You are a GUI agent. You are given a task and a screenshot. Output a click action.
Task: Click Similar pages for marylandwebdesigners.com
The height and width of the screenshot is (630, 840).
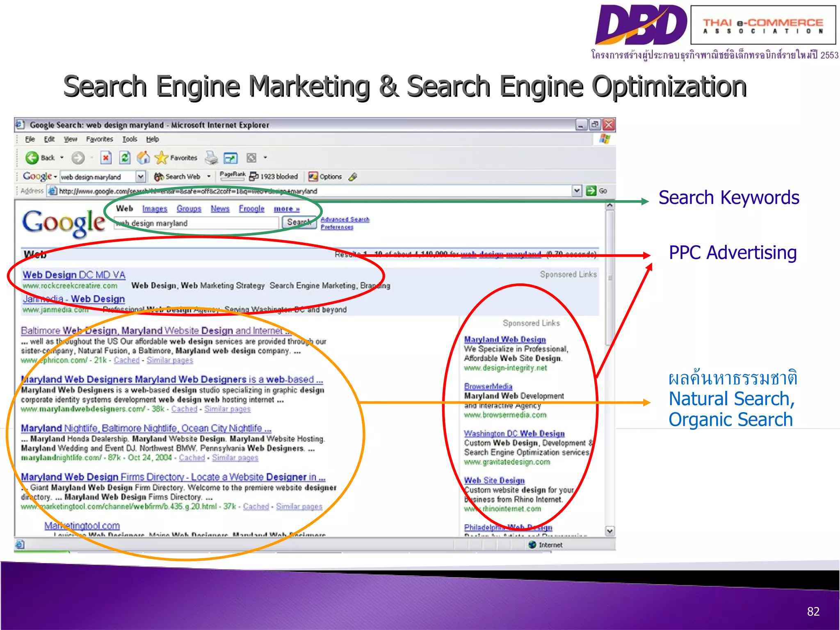227,409
